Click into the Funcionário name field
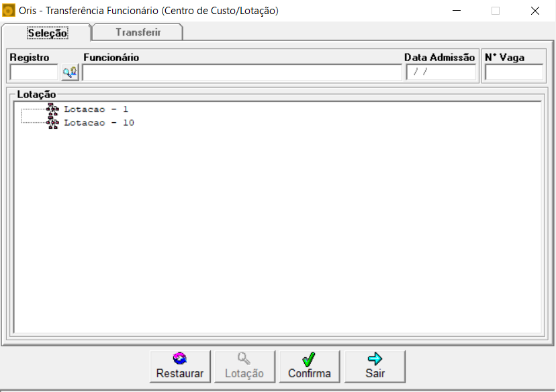Image resolution: width=556 pixels, height=392 pixels. 242,72
